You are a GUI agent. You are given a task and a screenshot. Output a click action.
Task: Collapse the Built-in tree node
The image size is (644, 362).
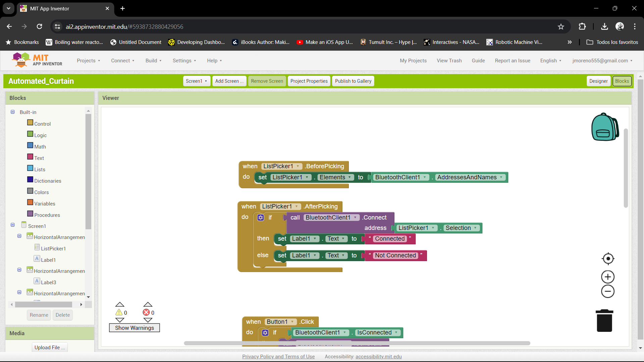tap(13, 112)
